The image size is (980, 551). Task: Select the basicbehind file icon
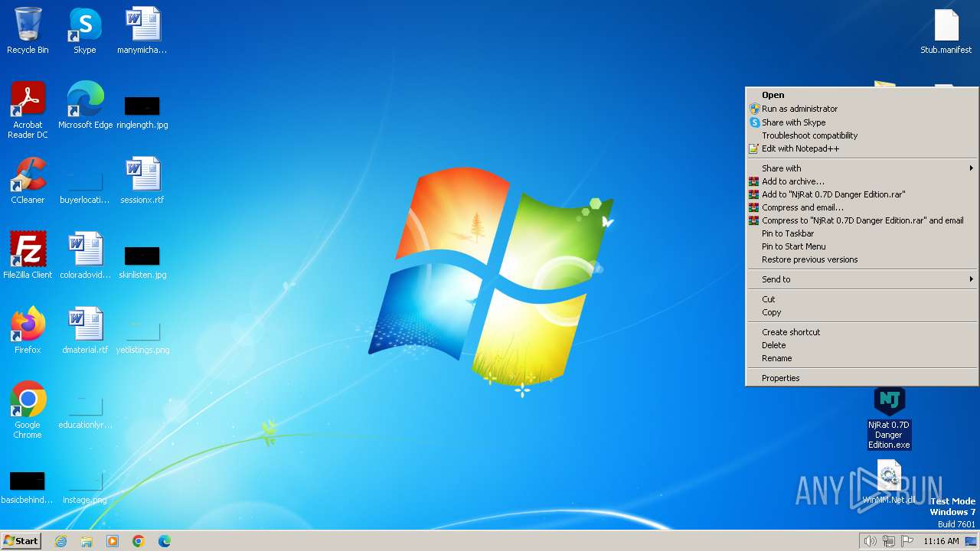[x=28, y=486]
